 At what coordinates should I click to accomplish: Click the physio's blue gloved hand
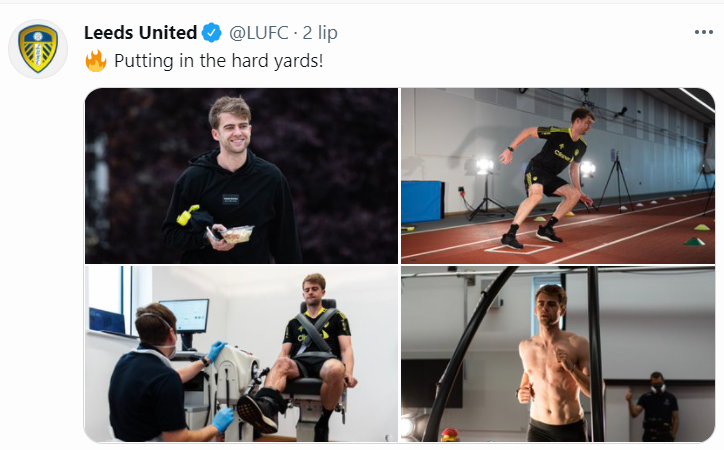(x=217, y=351)
